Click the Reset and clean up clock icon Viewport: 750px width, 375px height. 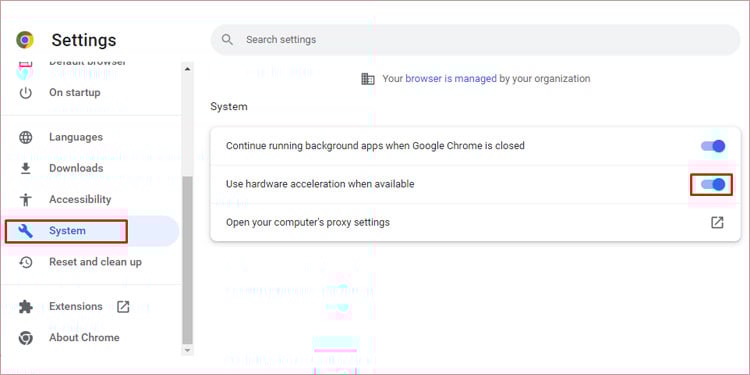tap(25, 262)
